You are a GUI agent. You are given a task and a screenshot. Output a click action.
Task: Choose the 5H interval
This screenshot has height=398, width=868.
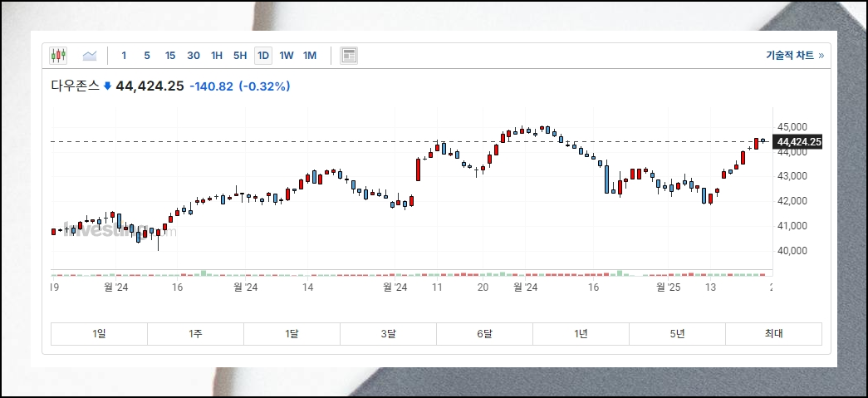click(240, 56)
